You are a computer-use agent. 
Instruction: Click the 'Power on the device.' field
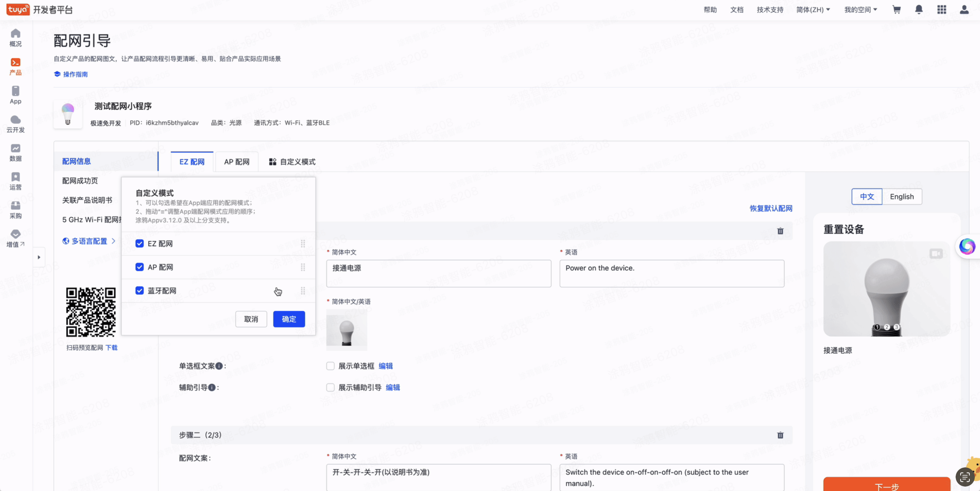(x=672, y=273)
